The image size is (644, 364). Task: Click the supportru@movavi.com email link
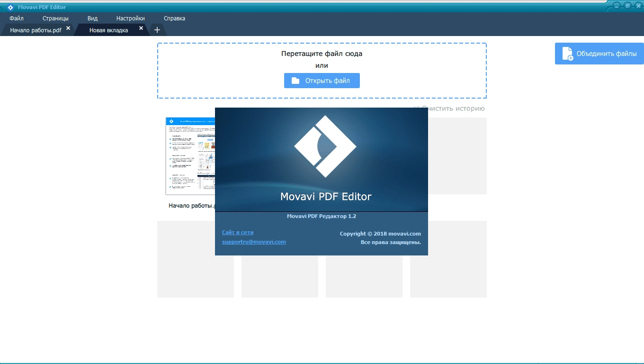tap(254, 242)
